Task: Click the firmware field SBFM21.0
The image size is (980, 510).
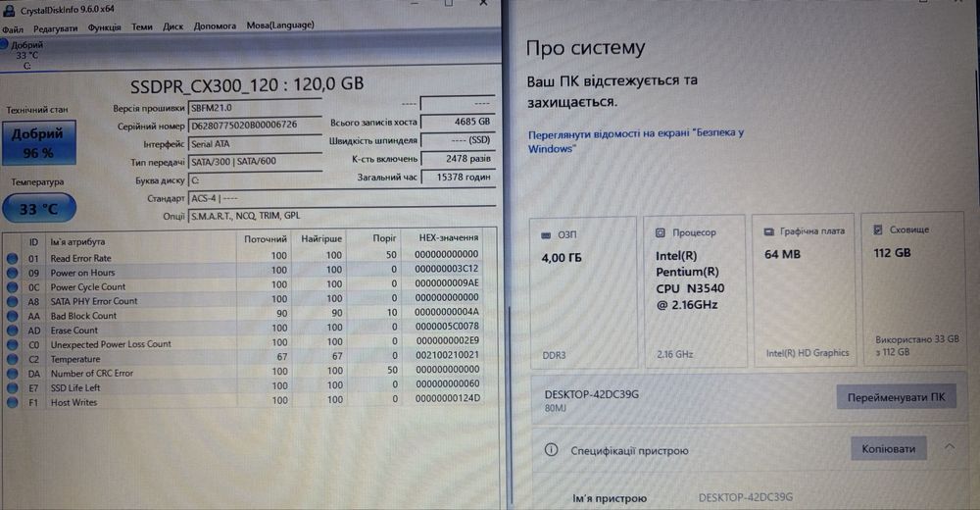Action: (255, 108)
